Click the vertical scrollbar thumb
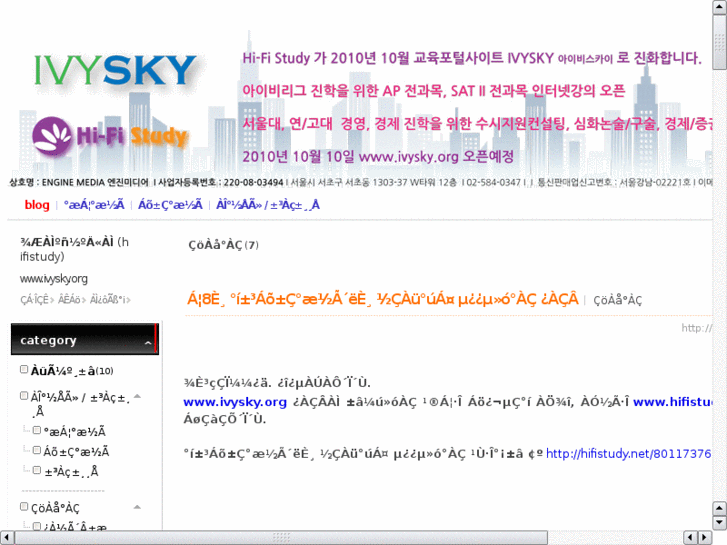Image resolution: width=727 pixels, height=545 pixels. [719, 42]
